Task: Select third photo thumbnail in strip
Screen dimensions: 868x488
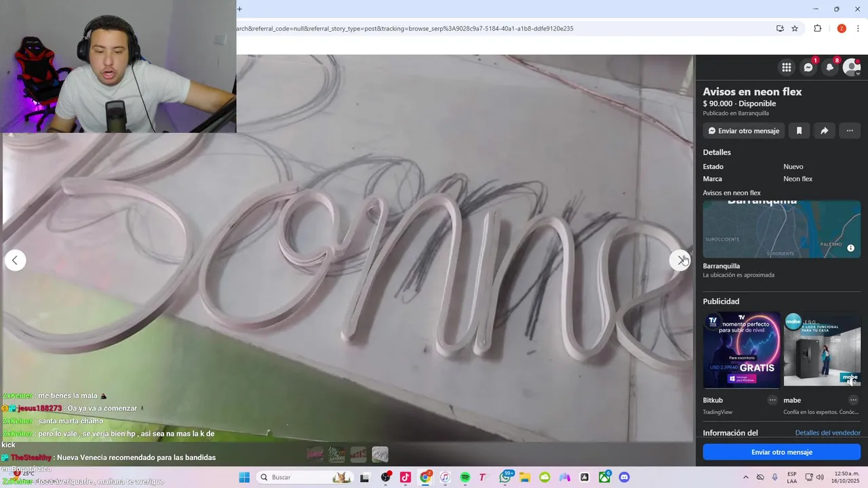Action: pyautogui.click(x=359, y=453)
